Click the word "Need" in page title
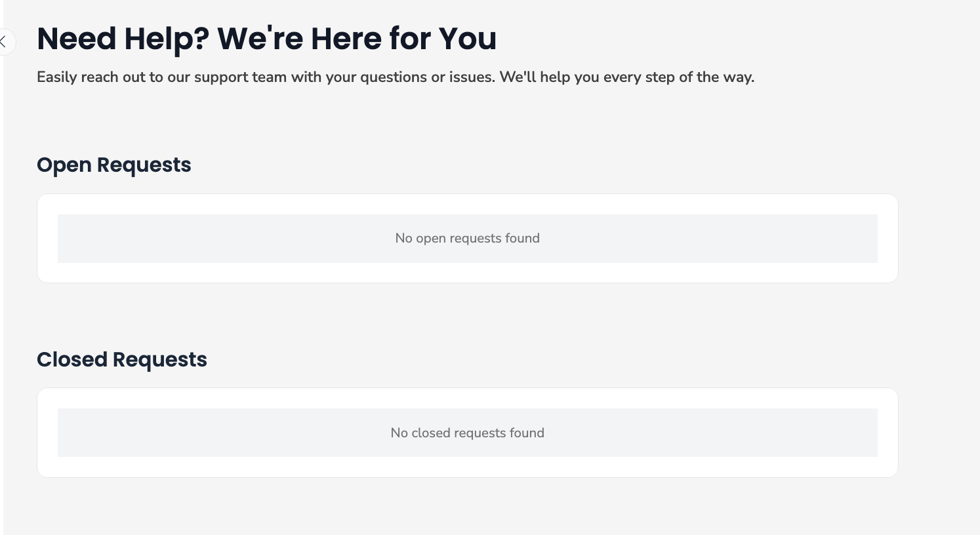980x535 pixels. [x=76, y=39]
